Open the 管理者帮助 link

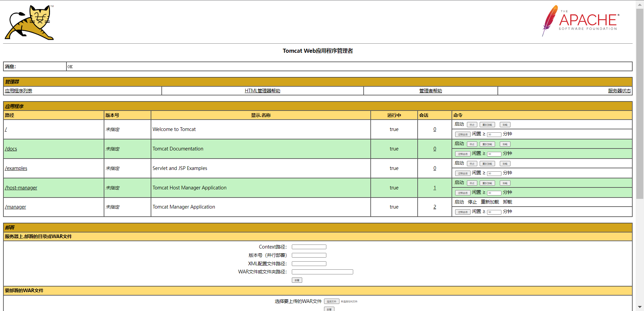tap(430, 91)
